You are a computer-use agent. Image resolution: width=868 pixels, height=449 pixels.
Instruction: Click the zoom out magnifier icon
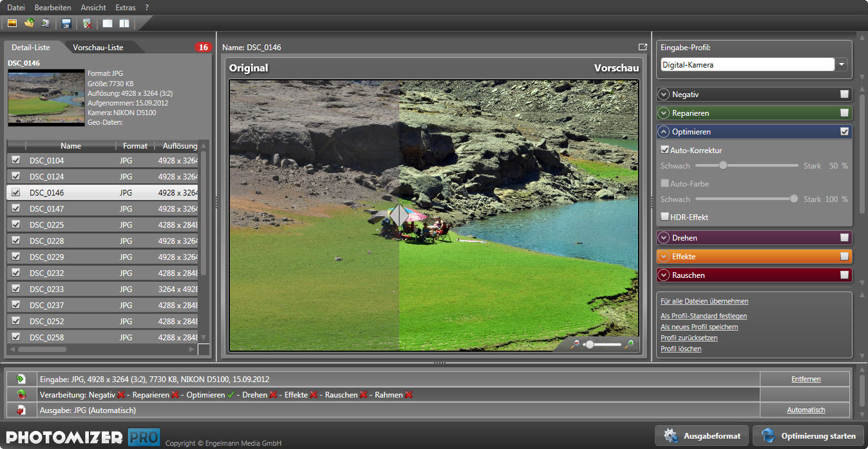[575, 344]
